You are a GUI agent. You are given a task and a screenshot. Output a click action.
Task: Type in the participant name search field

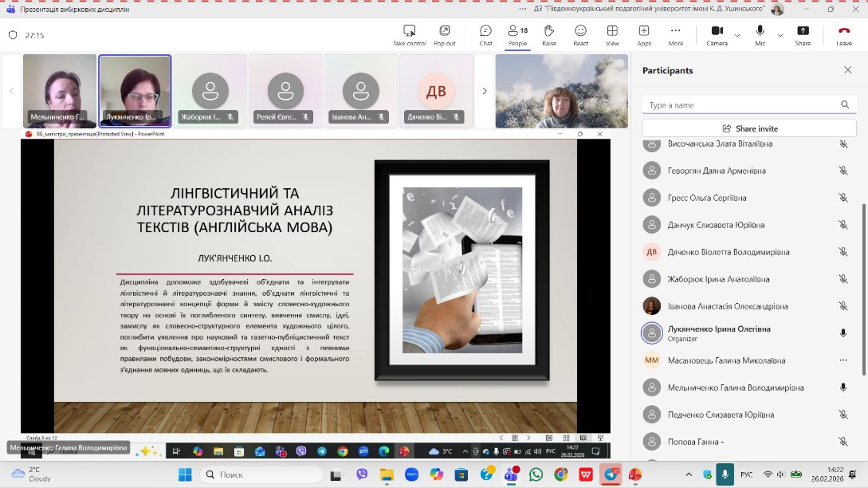click(x=741, y=105)
